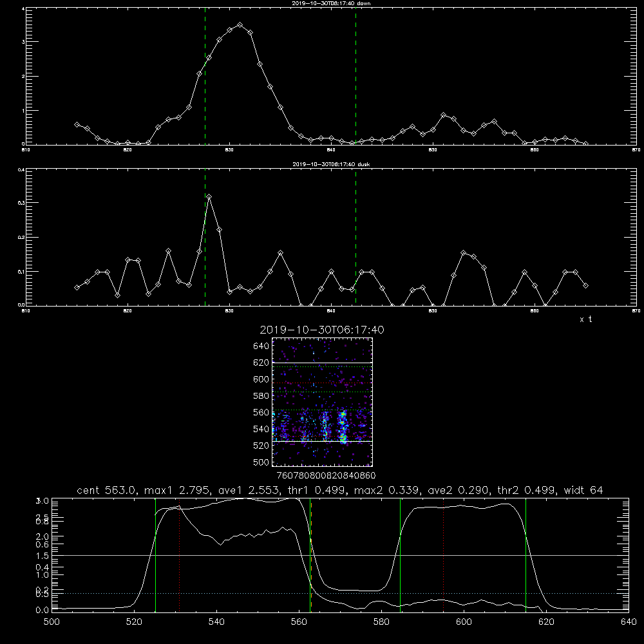The height and width of the screenshot is (644, 644).
Task: Click y-axis label '560' beside the spectrogram
Action: click(x=261, y=412)
